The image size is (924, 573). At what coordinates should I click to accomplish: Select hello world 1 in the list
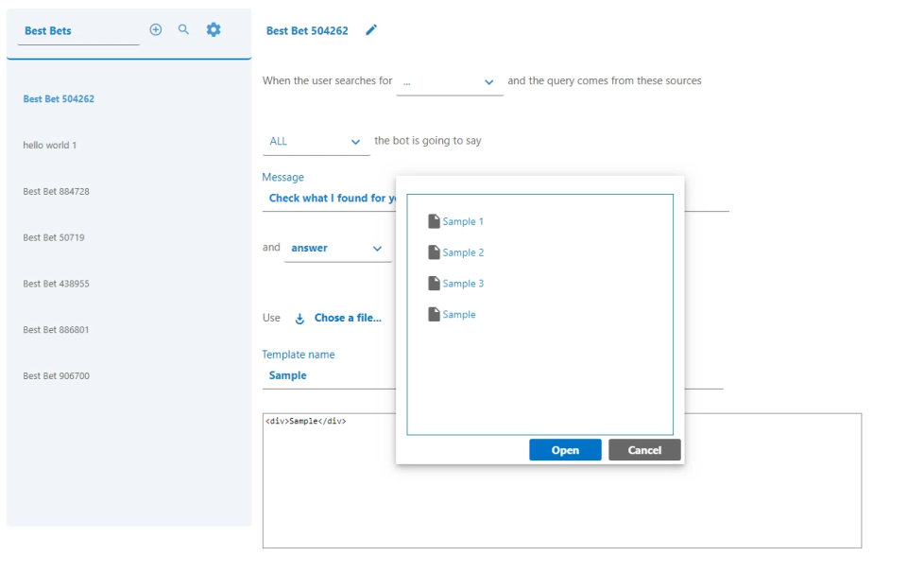pyautogui.click(x=50, y=146)
